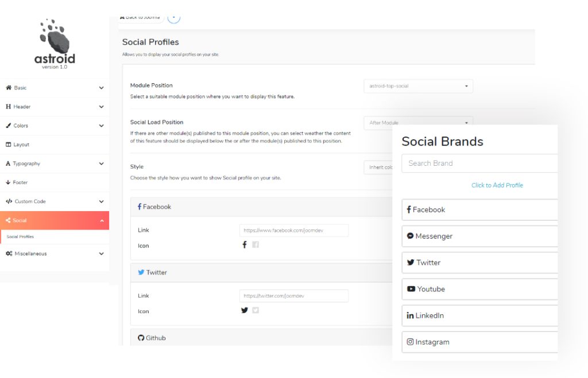The height and width of the screenshot is (378, 588).
Task: Click the Back to Joomla button
Action: pos(142,19)
